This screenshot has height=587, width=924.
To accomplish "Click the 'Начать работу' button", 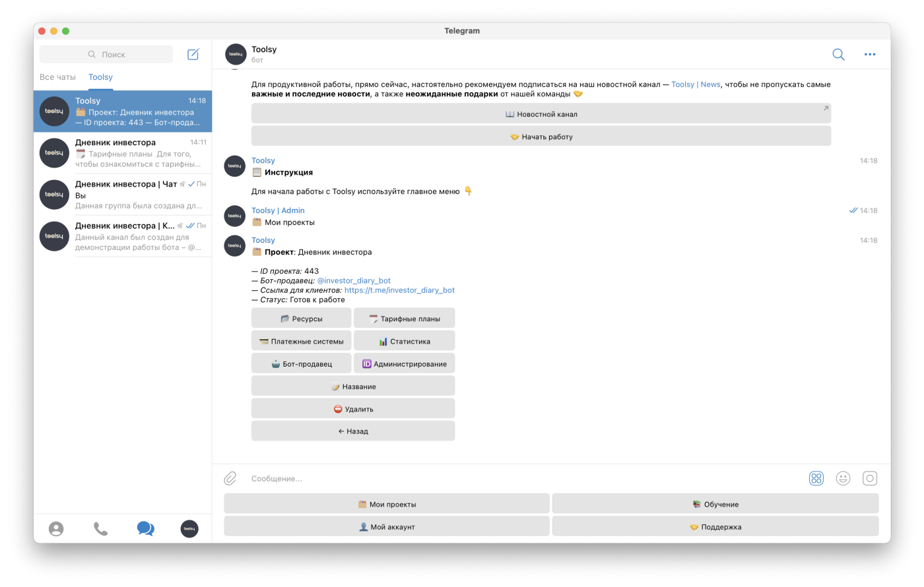I will [x=541, y=136].
